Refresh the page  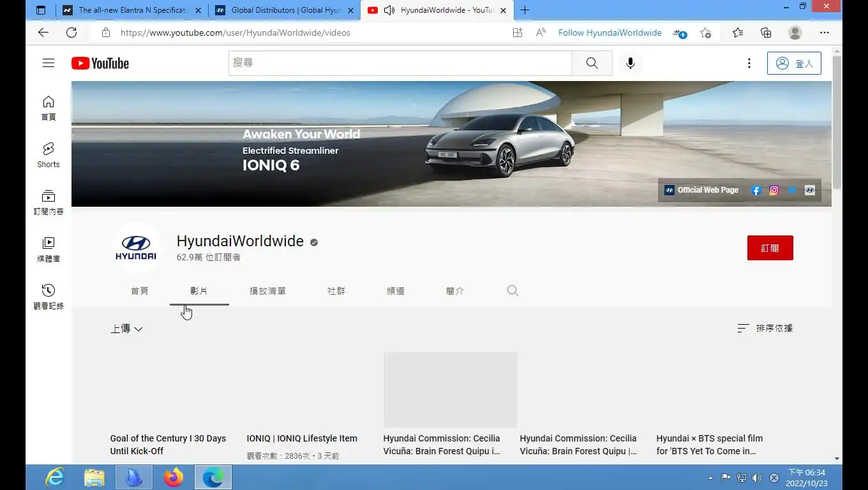(x=71, y=33)
